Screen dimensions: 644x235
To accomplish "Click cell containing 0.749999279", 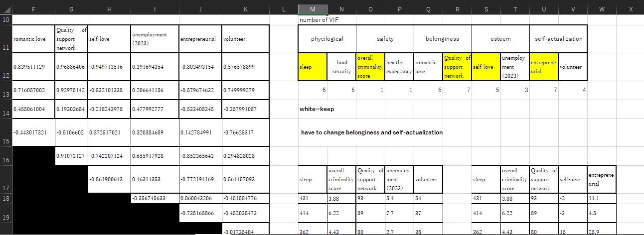I will coord(245,90).
